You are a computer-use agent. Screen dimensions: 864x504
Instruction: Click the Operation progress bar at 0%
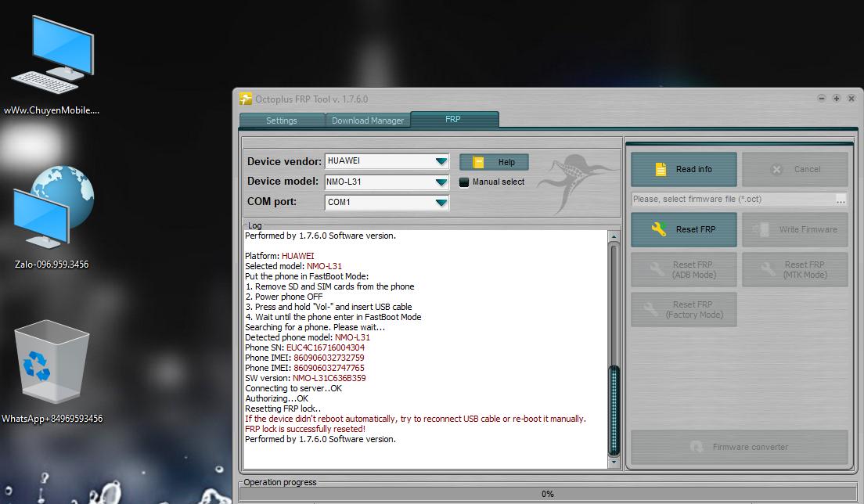(x=547, y=494)
